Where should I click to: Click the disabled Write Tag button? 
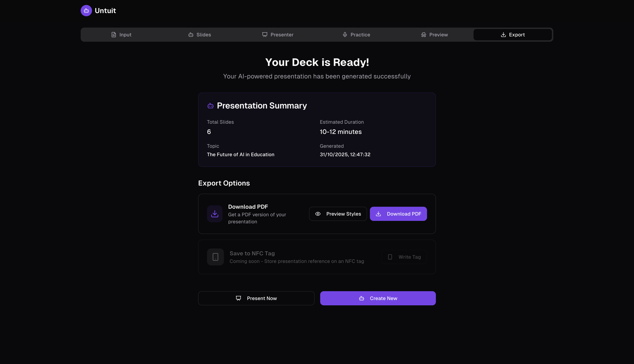pos(404,257)
